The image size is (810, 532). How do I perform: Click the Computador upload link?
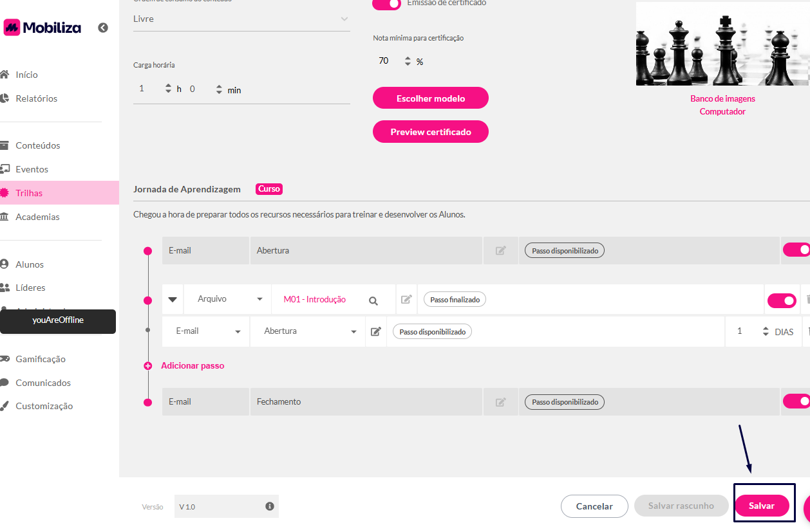point(722,112)
